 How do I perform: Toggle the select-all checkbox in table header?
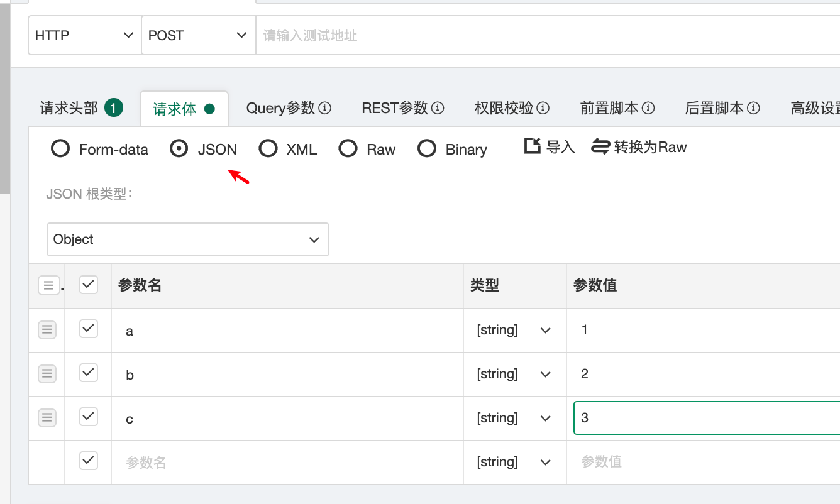pos(89,285)
